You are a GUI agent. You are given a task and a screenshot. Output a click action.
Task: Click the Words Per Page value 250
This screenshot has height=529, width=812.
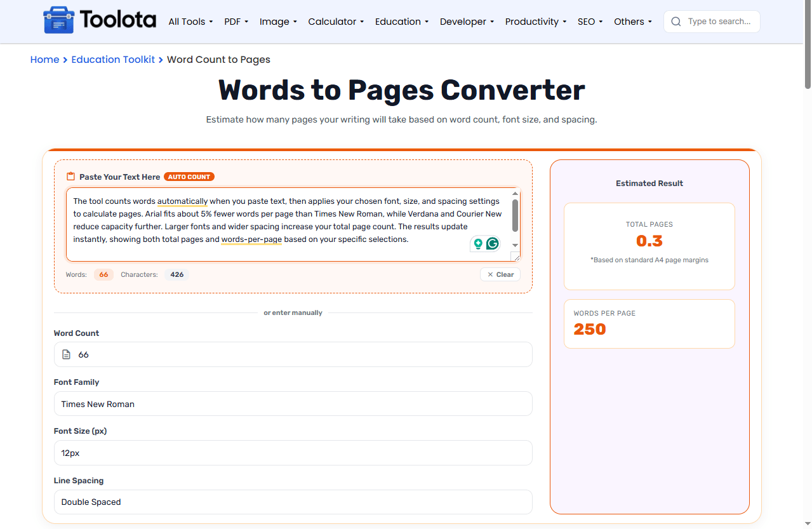(x=590, y=329)
